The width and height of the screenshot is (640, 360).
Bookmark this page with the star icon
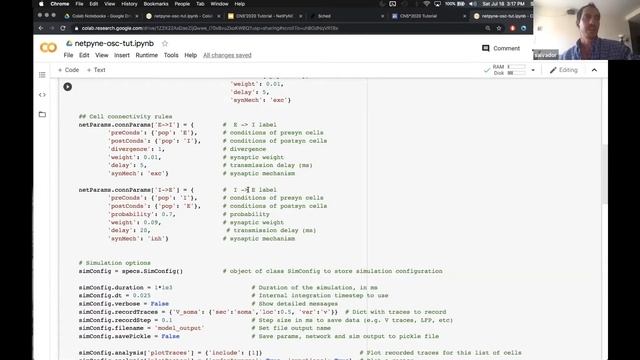[x=499, y=28]
